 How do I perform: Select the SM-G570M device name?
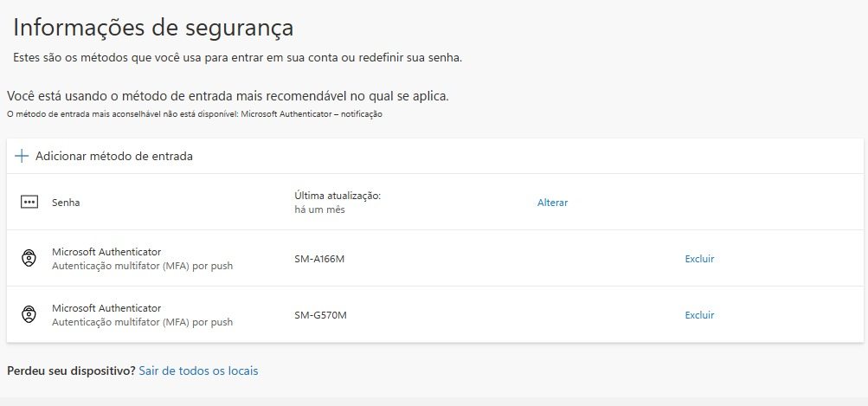[320, 316]
